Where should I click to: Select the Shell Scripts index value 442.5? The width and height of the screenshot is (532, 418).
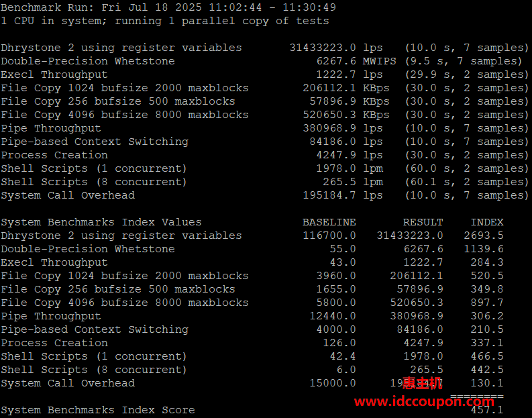tap(487, 370)
